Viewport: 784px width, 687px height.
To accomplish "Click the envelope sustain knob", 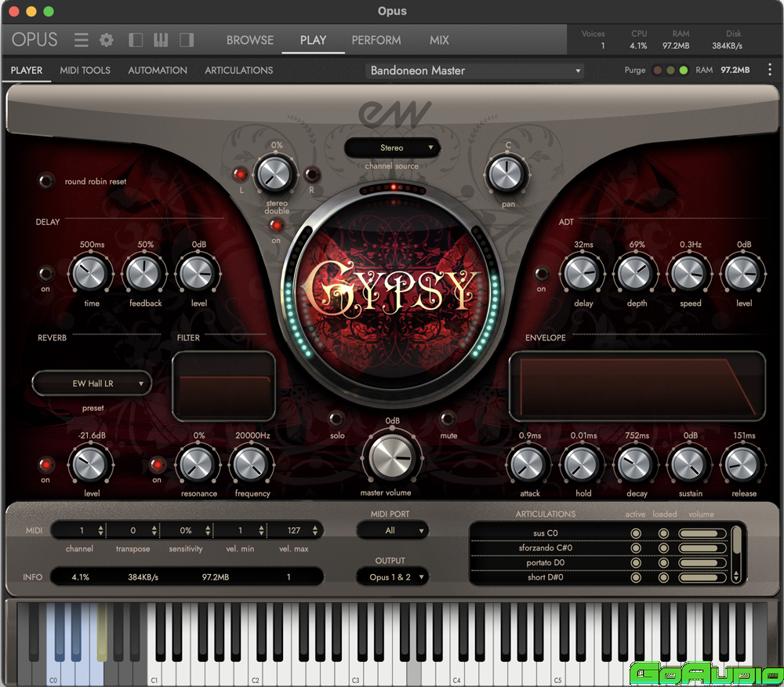I will click(688, 464).
